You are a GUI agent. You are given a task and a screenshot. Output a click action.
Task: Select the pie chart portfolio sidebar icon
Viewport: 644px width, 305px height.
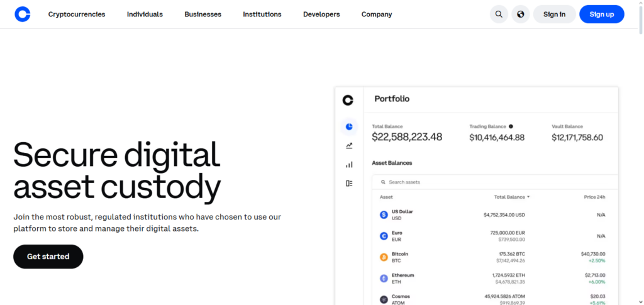pyautogui.click(x=349, y=127)
